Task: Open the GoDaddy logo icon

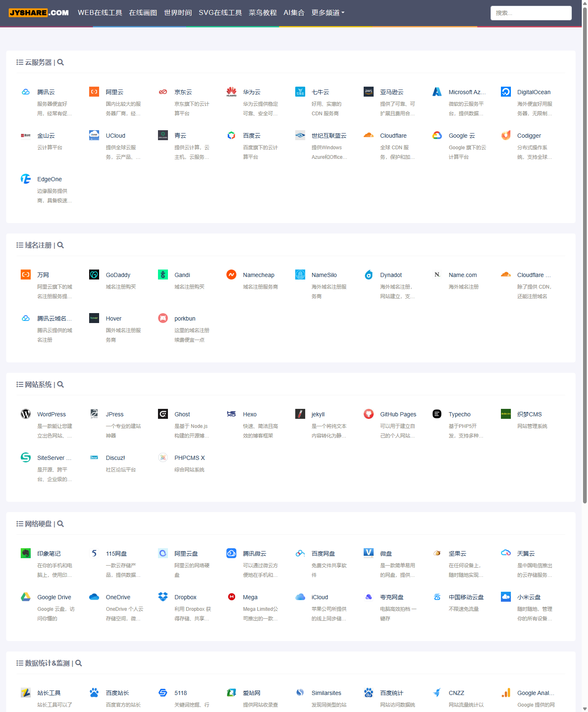Action: 94,275
